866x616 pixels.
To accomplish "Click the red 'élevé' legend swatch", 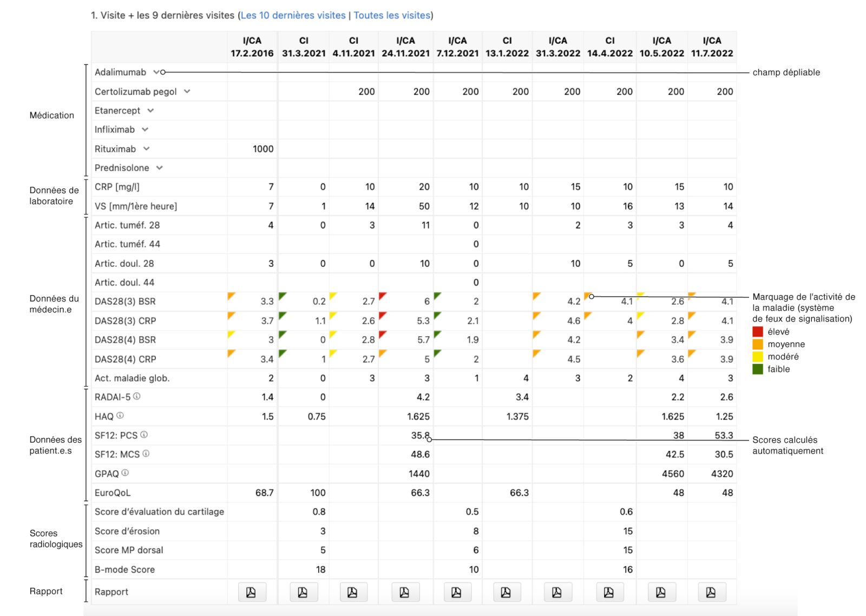I will point(758,332).
